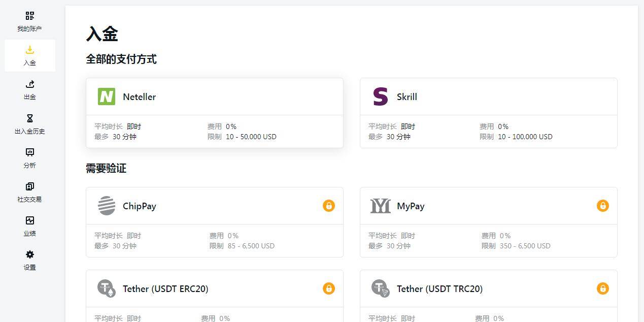Select the deposit download icon
The width and height of the screenshot is (644, 322).
tap(29, 50)
